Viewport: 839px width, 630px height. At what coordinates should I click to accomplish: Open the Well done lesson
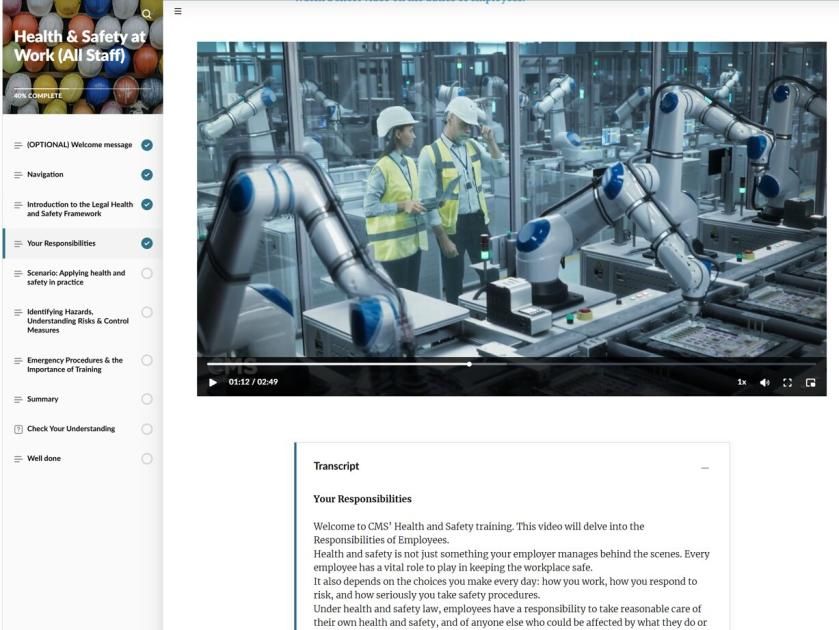83,459
